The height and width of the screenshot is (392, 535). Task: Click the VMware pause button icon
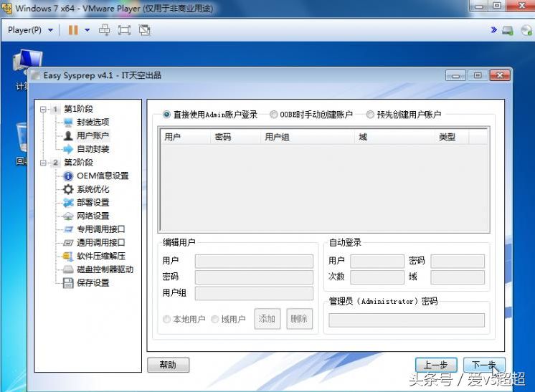[73, 30]
